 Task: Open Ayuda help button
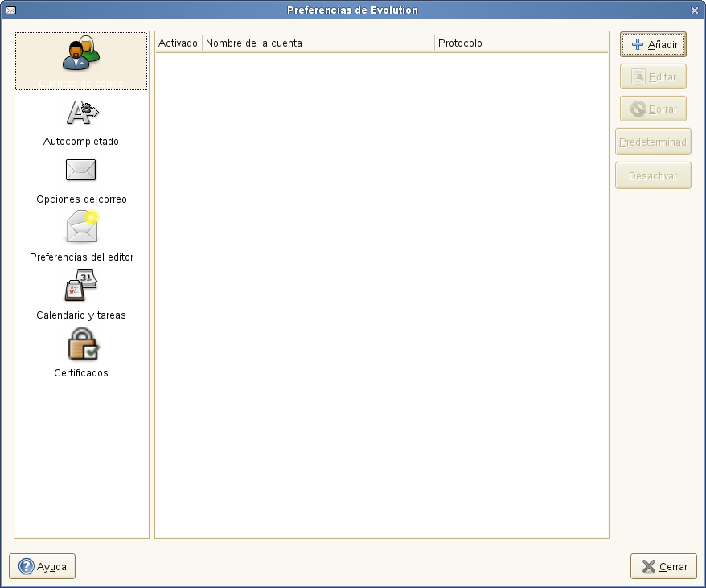point(43,566)
